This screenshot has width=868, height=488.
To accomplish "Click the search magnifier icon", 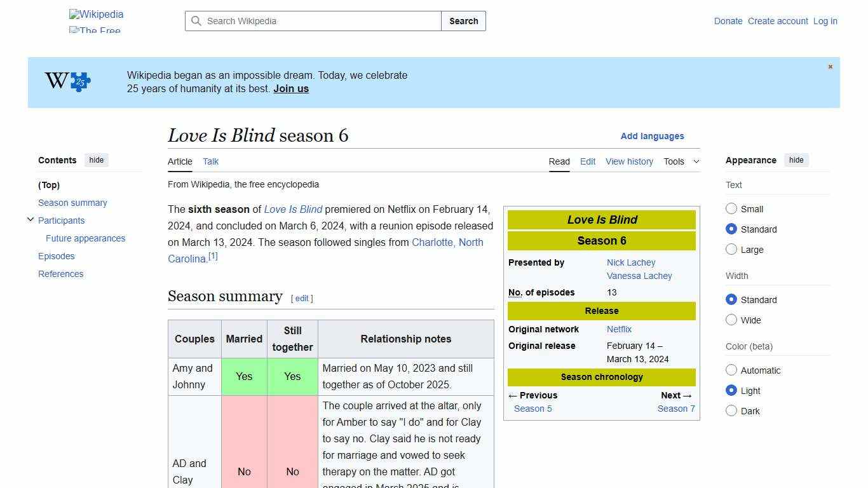I will coord(196,21).
